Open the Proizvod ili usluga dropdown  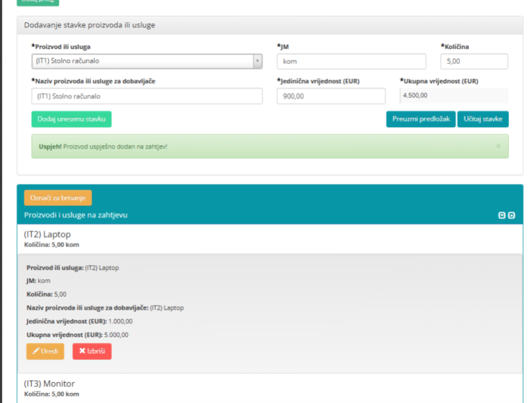point(147,61)
